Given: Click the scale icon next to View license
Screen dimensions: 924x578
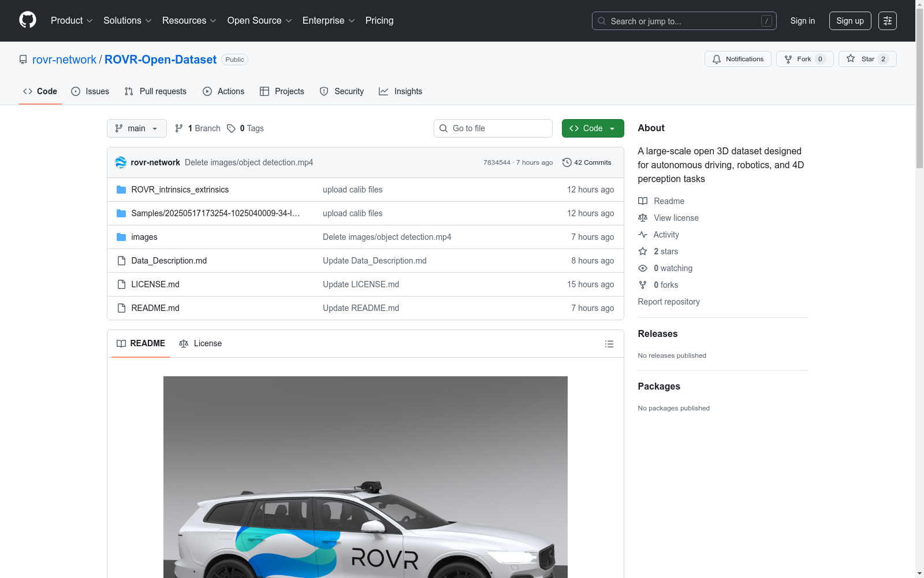Looking at the screenshot, I should click(x=643, y=218).
